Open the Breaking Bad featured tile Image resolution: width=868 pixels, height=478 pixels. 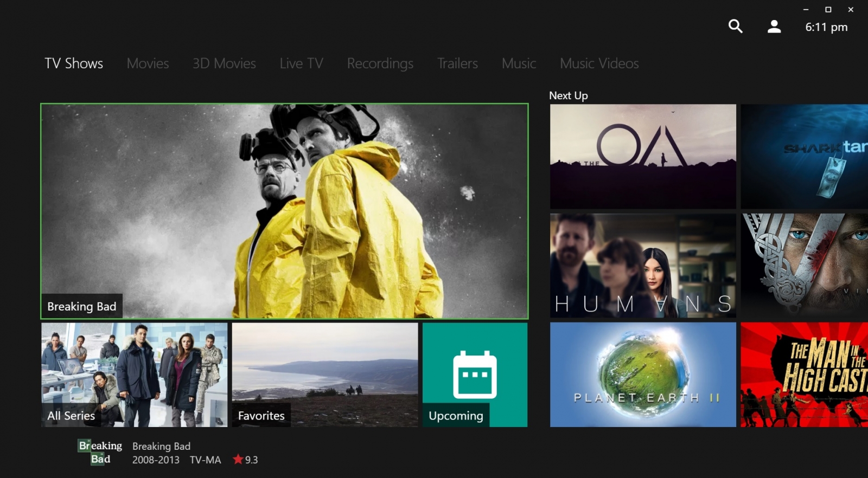(284, 211)
